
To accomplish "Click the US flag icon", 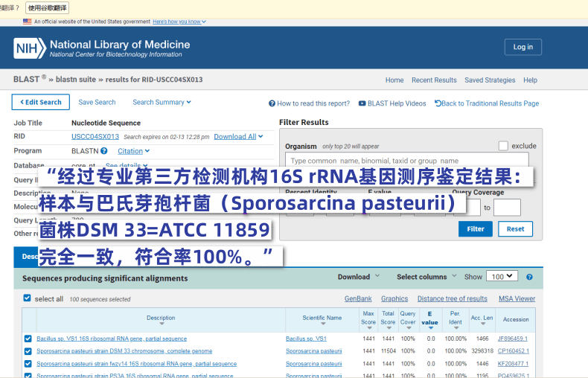I will (x=27, y=22).
